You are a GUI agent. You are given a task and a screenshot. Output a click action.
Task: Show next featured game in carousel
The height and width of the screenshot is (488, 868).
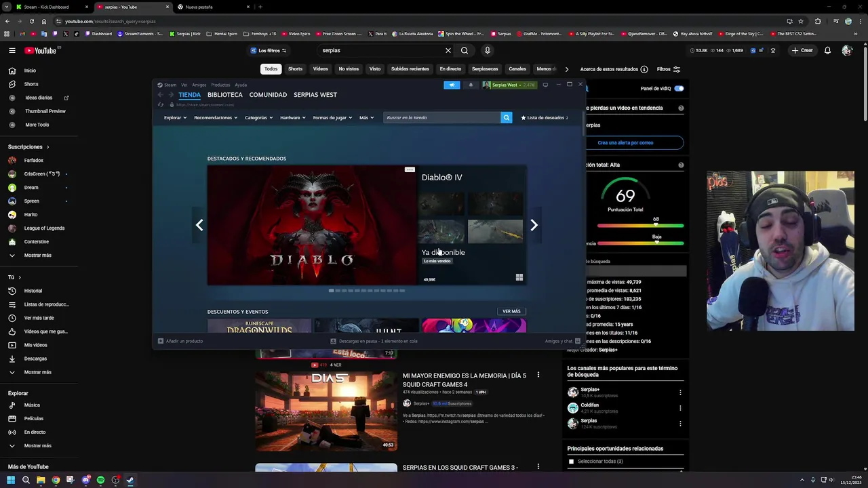pyautogui.click(x=534, y=225)
